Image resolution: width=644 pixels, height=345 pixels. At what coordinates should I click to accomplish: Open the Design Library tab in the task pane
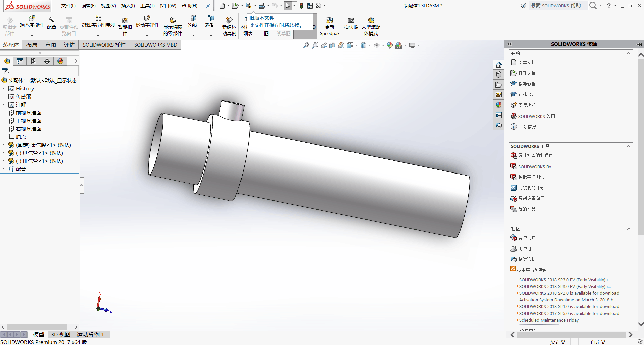(x=499, y=75)
